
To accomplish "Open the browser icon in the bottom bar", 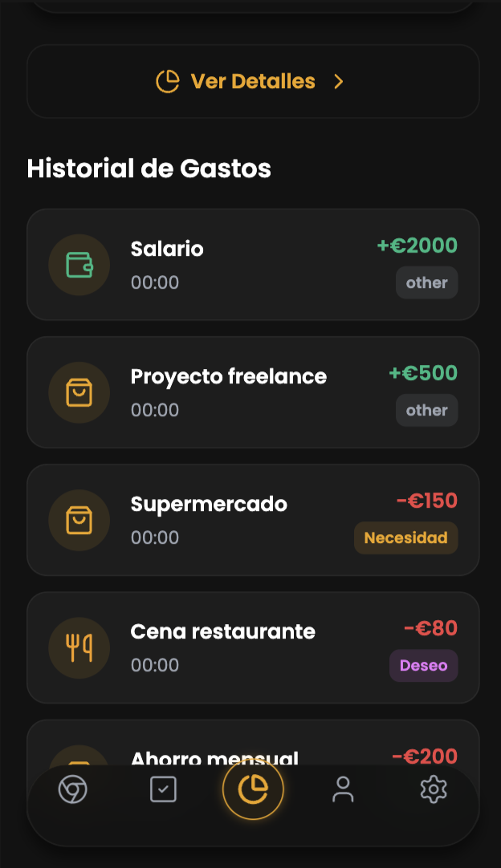I will [72, 789].
